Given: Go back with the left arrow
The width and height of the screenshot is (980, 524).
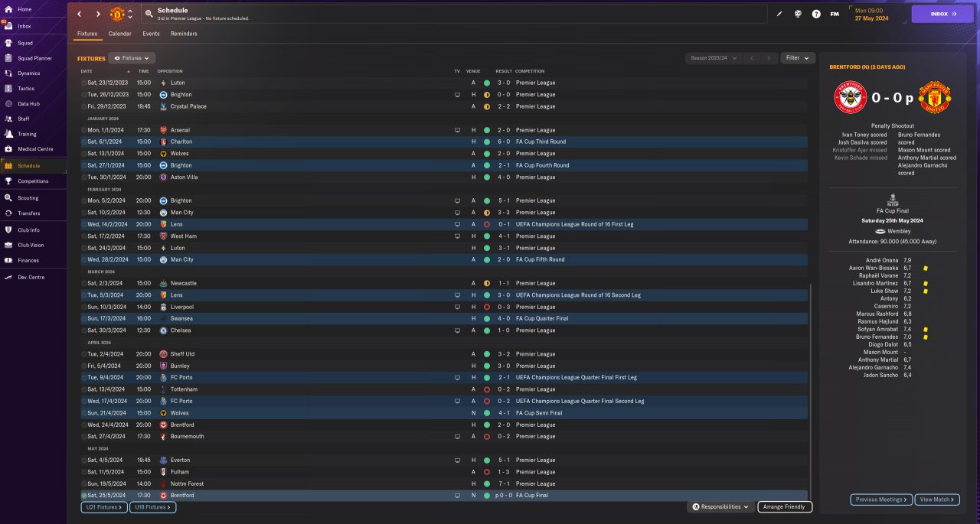Looking at the screenshot, I should 79,14.
